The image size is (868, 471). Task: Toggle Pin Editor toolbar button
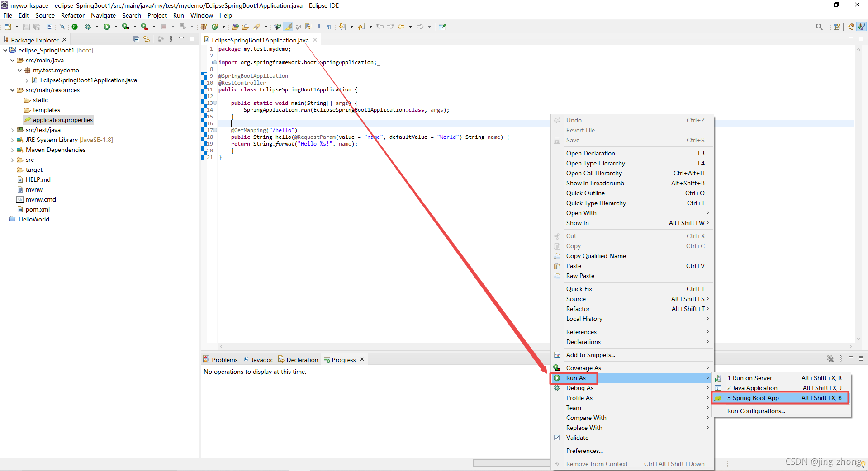442,27
